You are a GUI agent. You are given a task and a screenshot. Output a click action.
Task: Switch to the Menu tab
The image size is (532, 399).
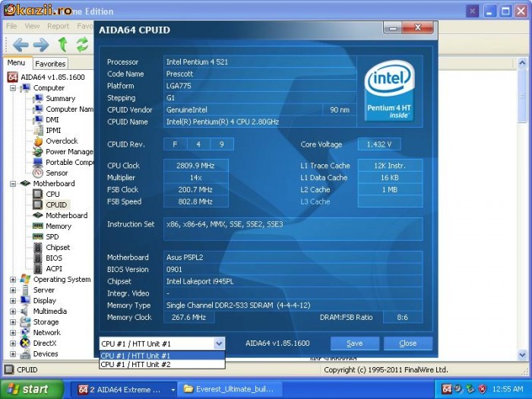(x=16, y=63)
